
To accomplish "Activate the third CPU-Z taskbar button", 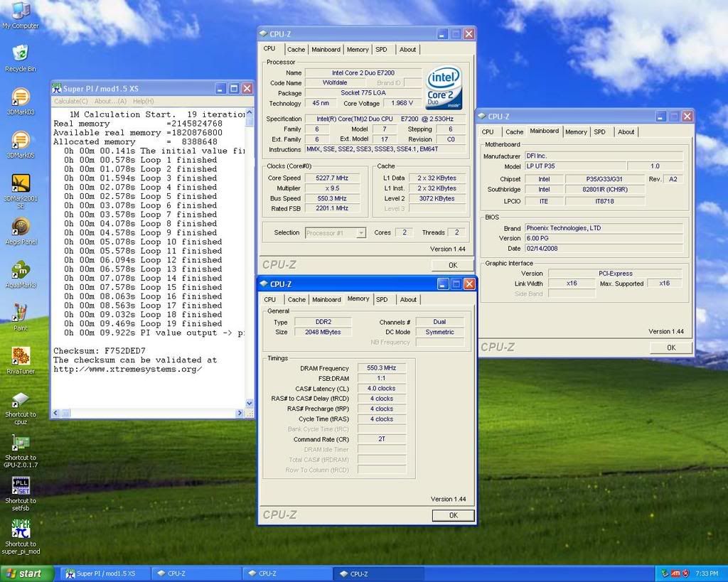I will [379, 573].
